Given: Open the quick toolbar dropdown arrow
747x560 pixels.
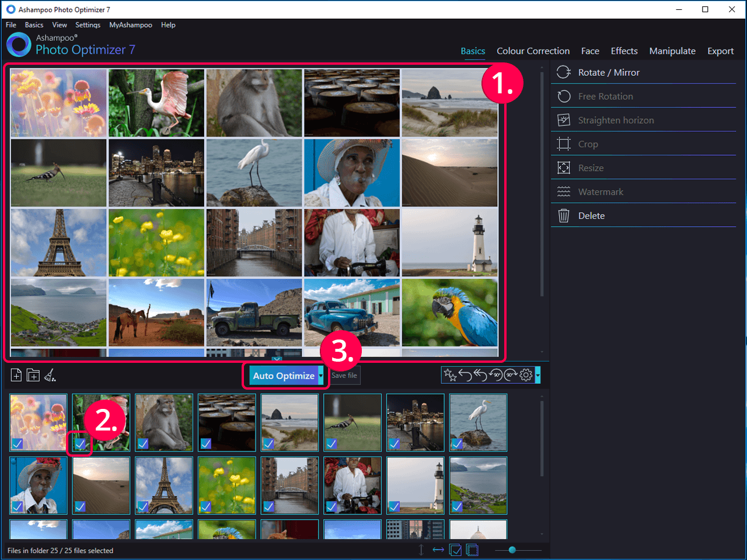Looking at the screenshot, I should [x=537, y=375].
